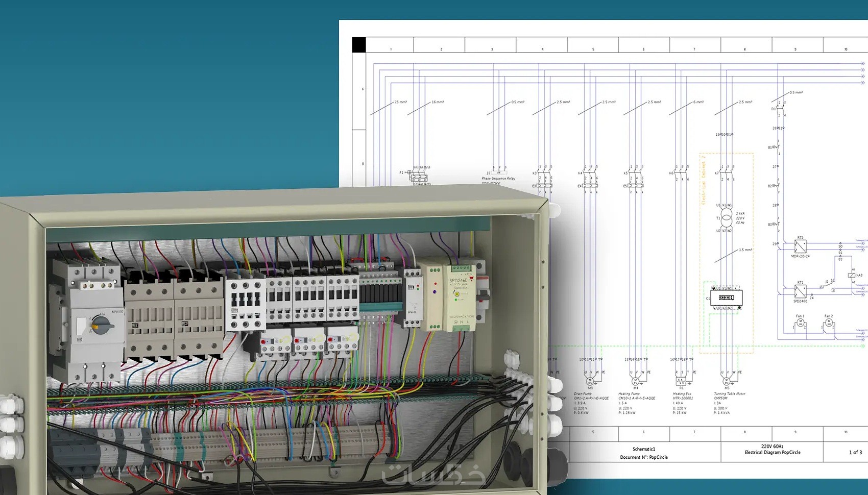Select the E5 overload relay symbol
The height and width of the screenshot is (495, 868).
click(x=636, y=186)
